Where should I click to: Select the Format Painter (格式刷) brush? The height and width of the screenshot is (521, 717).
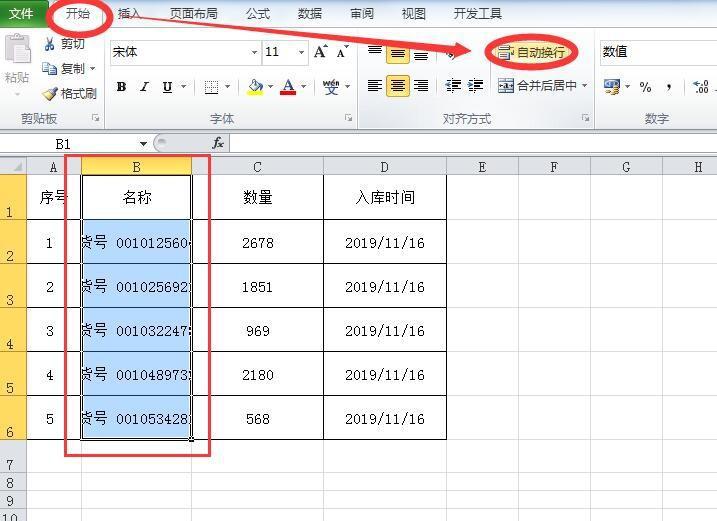point(69,94)
